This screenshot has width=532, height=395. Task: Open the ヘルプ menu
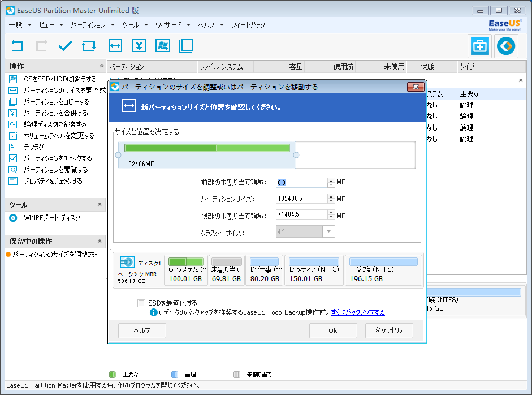pyautogui.click(x=211, y=25)
